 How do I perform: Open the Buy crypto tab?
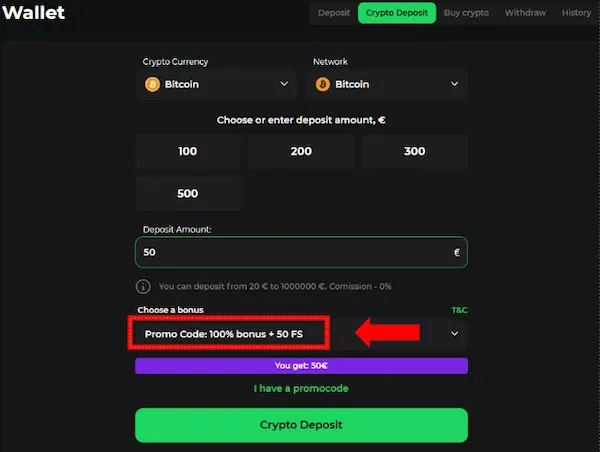point(465,13)
